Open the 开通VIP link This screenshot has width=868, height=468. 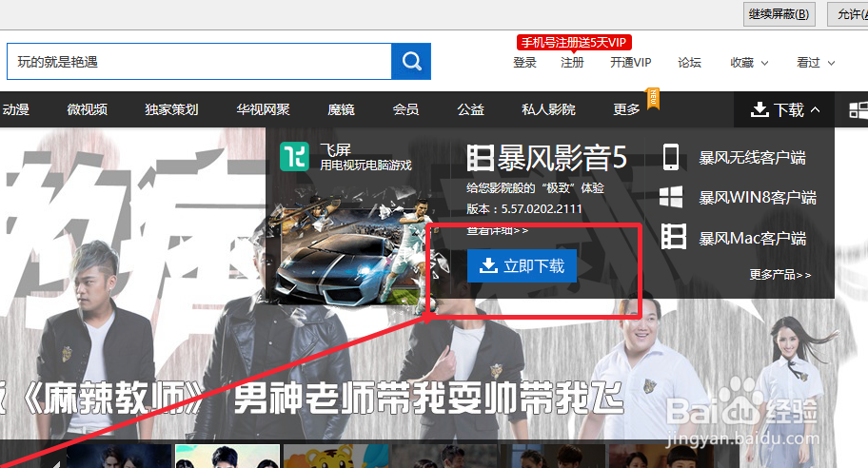pyautogui.click(x=630, y=63)
